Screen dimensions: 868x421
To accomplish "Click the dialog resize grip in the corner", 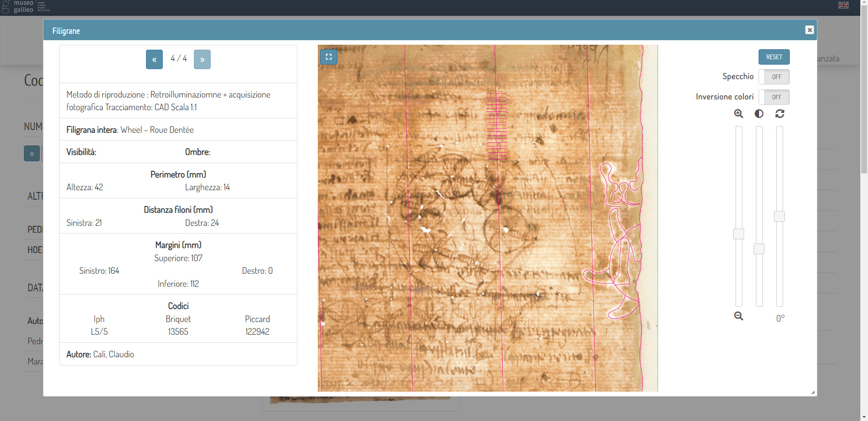I will pos(813,393).
